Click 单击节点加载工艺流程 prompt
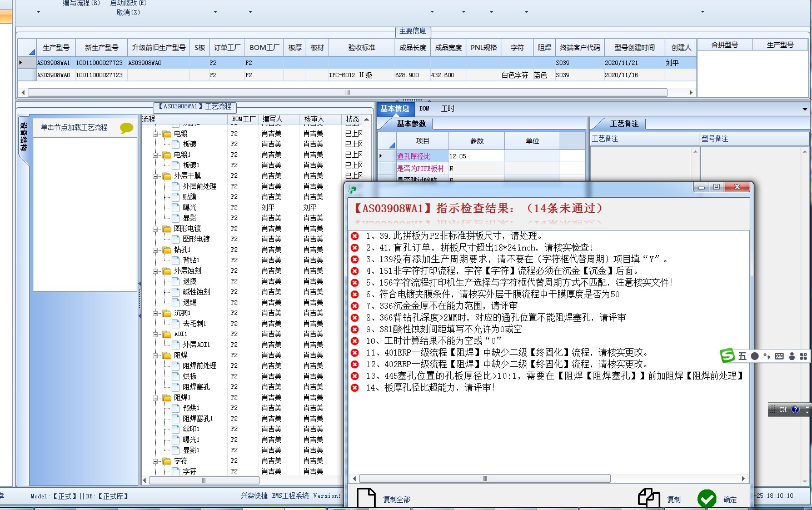Viewport: 812px width, 510px height. [74, 127]
